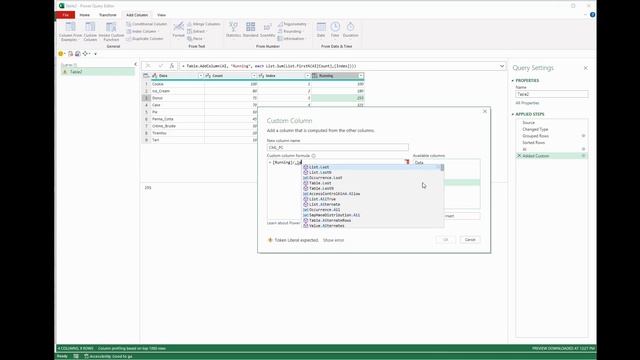This screenshot has width=640, height=360.
Task: Click the help question mark icon
Action: [x=592, y=15]
